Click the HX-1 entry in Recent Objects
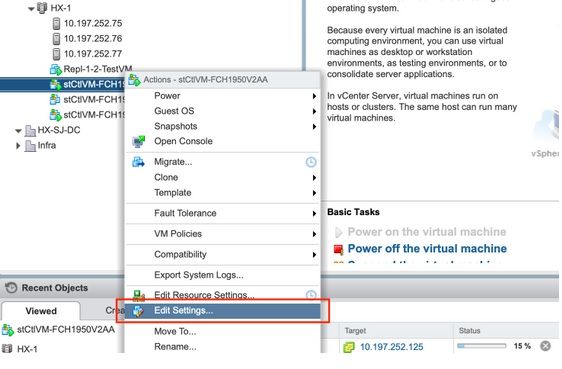 click(27, 349)
